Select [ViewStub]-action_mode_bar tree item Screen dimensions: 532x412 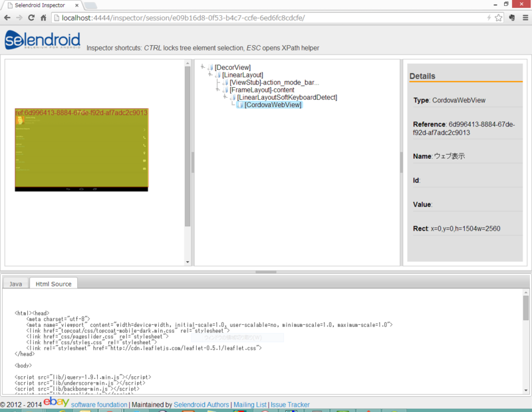point(274,82)
